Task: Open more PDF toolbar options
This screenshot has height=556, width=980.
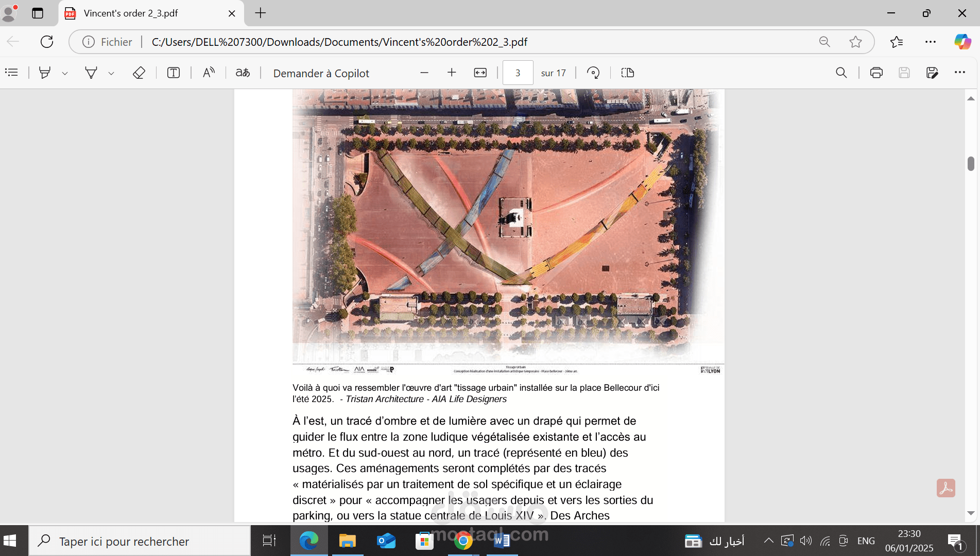Action: click(960, 73)
